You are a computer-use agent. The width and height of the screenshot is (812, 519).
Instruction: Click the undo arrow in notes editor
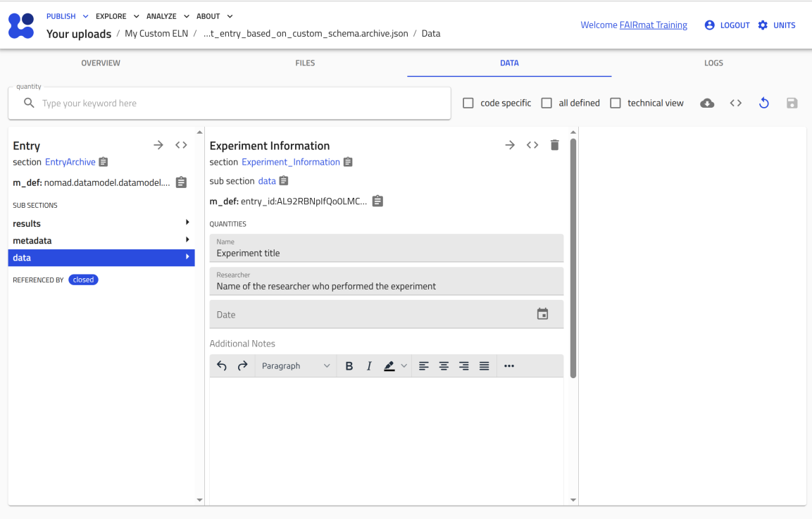tap(222, 366)
